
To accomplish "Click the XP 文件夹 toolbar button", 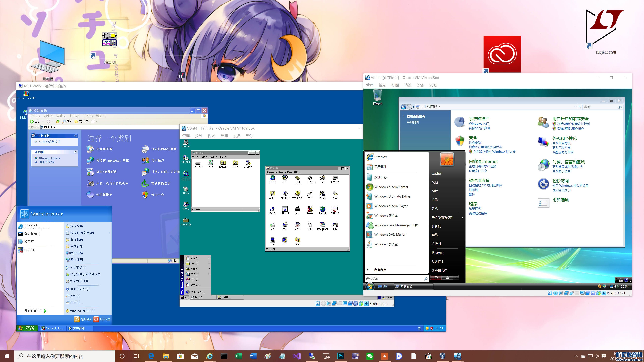I will click(82, 121).
